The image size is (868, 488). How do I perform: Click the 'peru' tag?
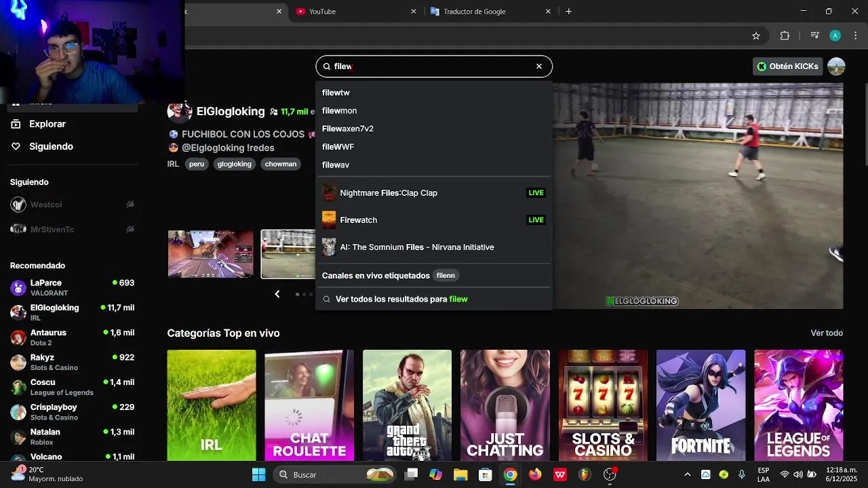pyautogui.click(x=197, y=164)
